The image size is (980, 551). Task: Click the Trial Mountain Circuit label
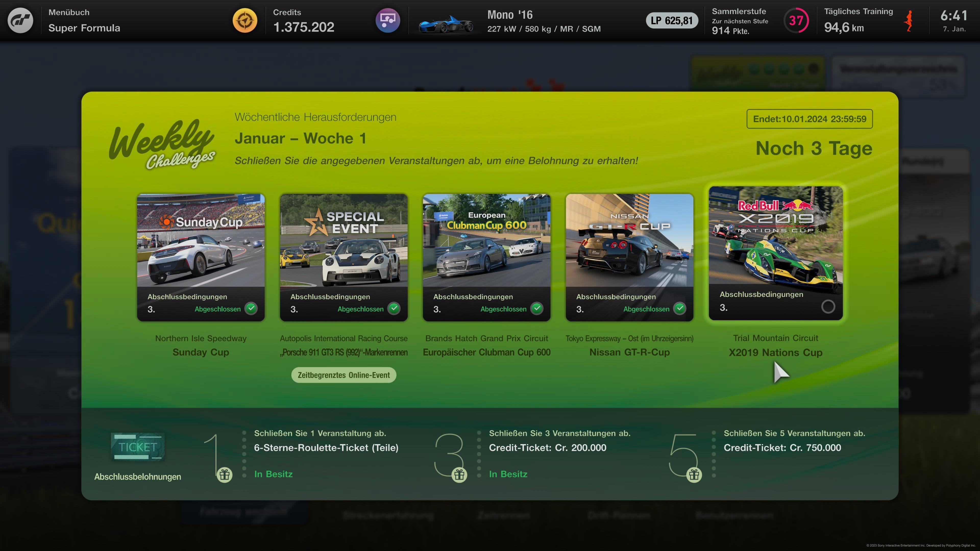click(x=776, y=338)
